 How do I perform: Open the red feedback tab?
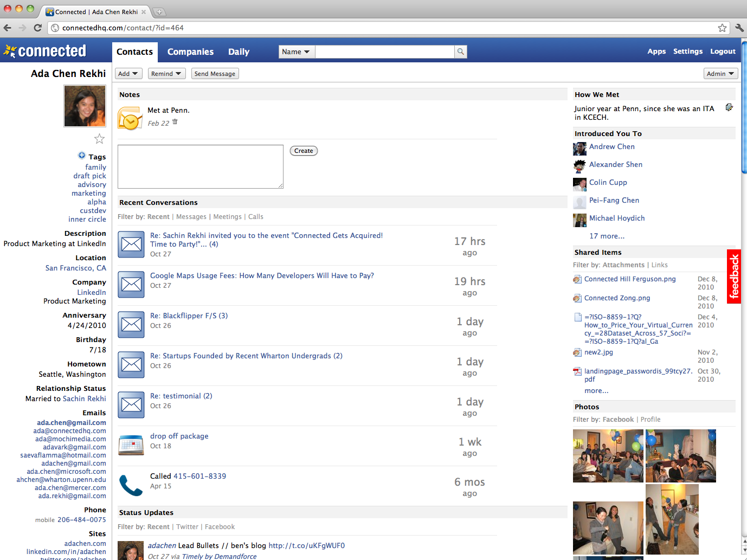tap(734, 276)
